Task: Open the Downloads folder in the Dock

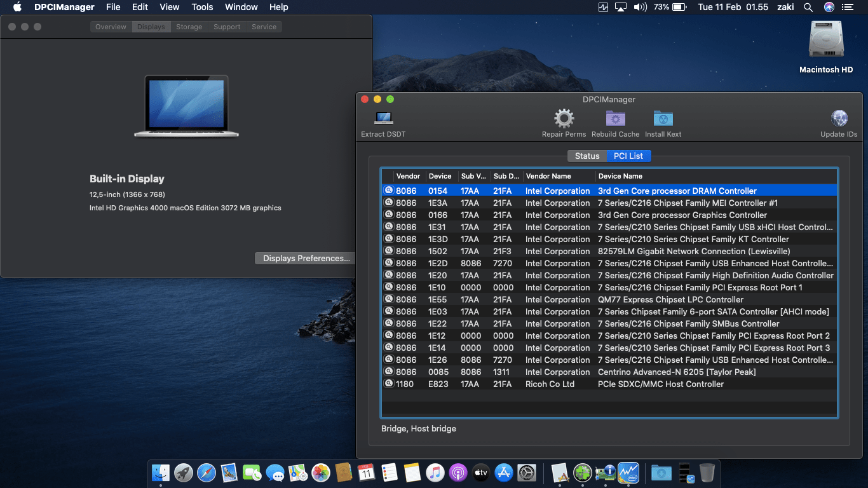Action: (x=661, y=473)
